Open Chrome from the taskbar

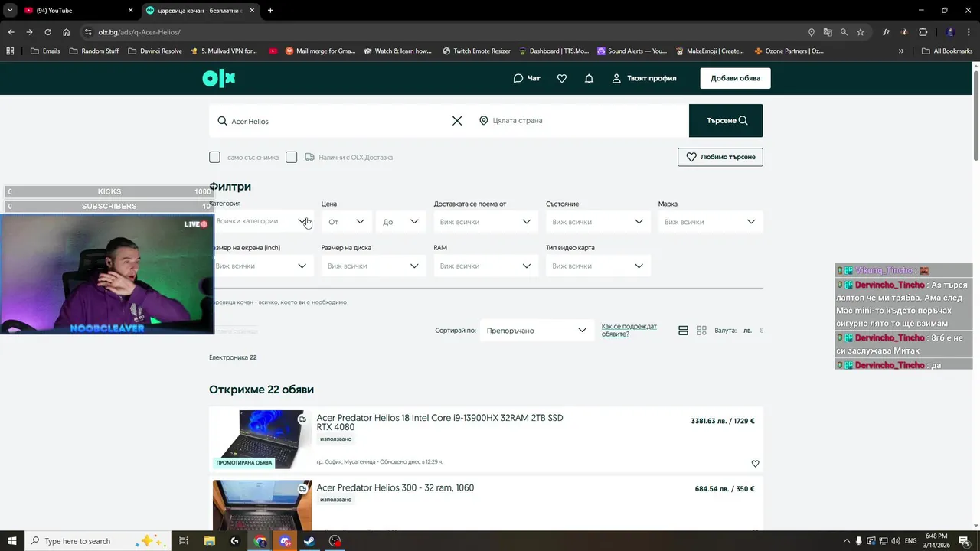click(260, 541)
